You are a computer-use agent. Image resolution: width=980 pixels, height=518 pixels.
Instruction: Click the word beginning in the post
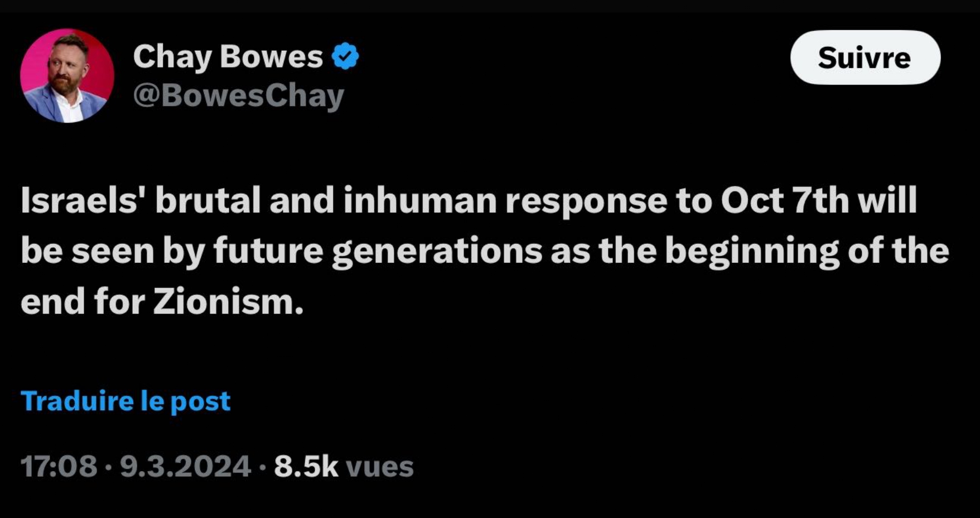751,251
